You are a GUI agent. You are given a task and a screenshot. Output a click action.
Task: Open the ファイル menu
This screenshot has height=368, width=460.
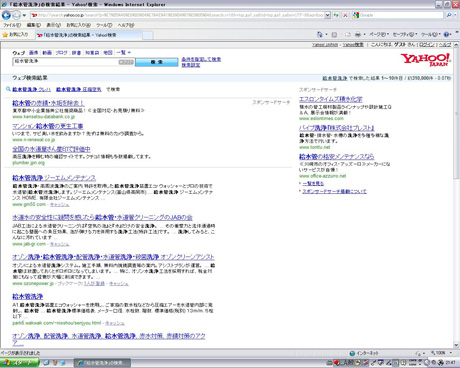click(12, 25)
